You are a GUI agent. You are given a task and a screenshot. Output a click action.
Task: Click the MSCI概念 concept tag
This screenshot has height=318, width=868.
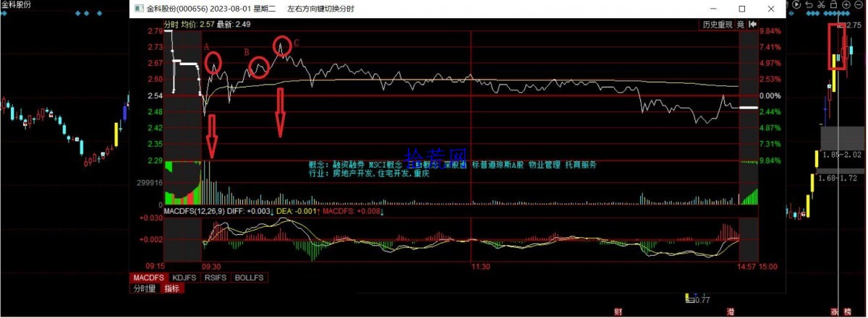(384, 165)
